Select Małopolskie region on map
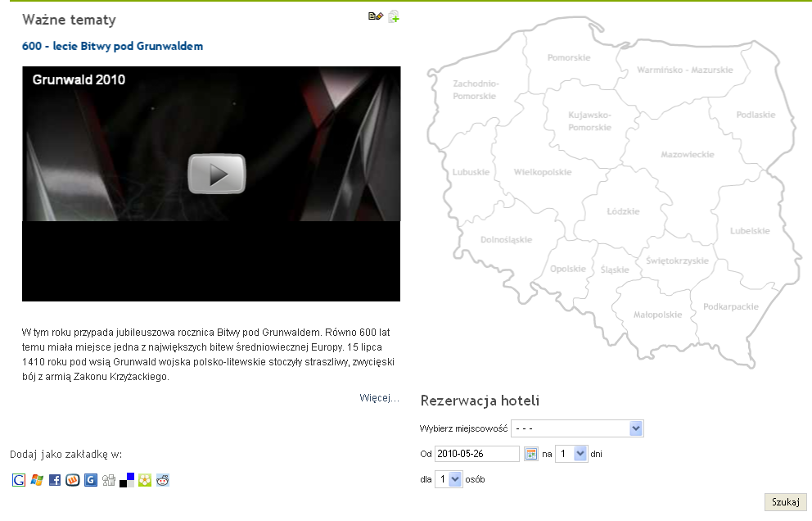Viewport: 812px width, 521px height. pyautogui.click(x=657, y=315)
